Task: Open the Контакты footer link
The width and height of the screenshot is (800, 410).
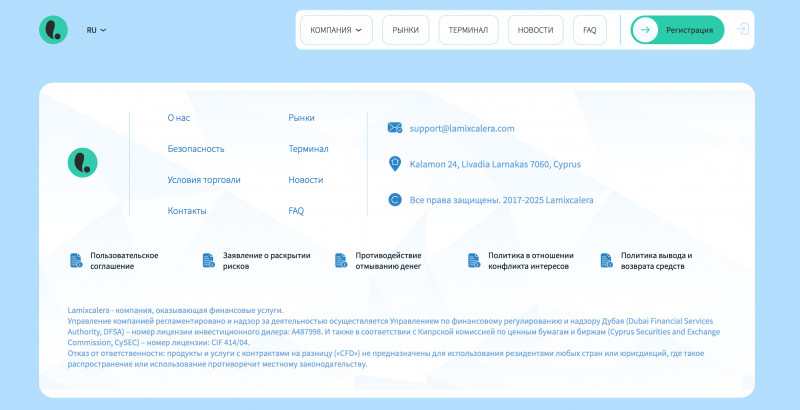Action: (187, 211)
